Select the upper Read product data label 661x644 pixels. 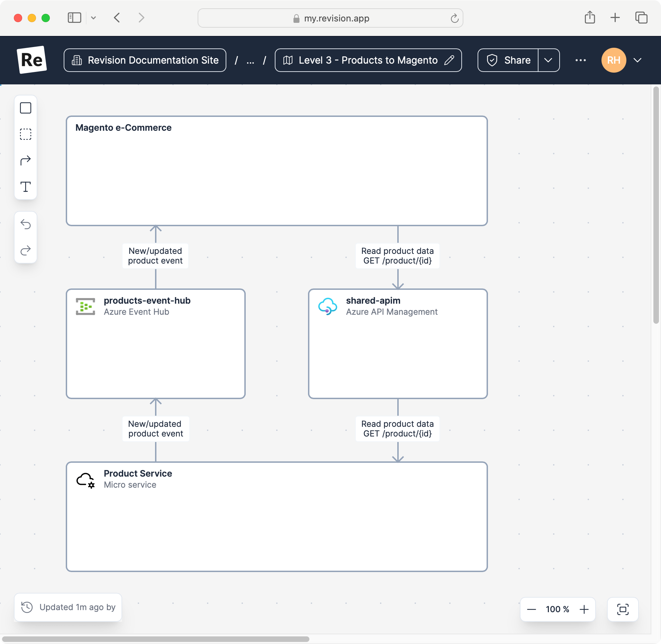[x=398, y=256]
